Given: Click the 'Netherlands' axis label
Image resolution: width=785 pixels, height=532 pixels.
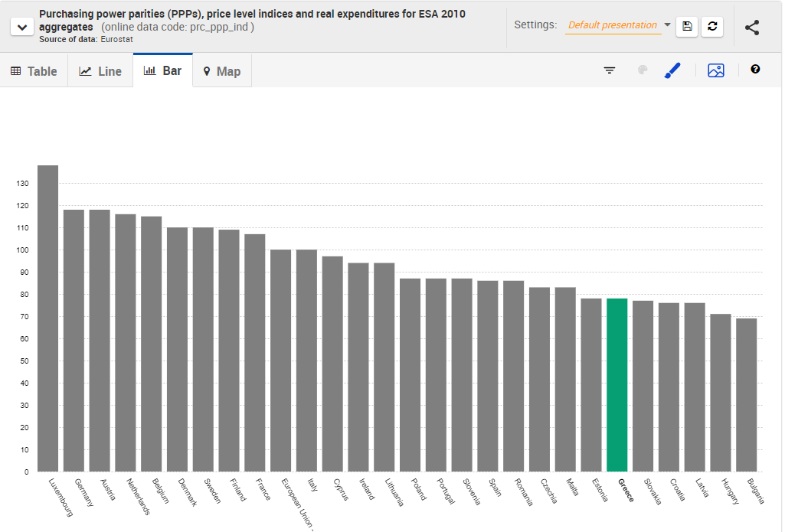Looking at the screenshot, I should 138,497.
